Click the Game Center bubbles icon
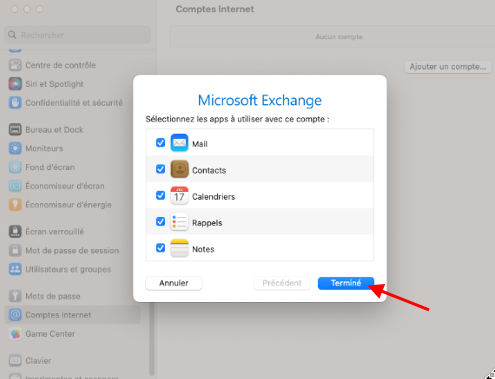 point(15,334)
